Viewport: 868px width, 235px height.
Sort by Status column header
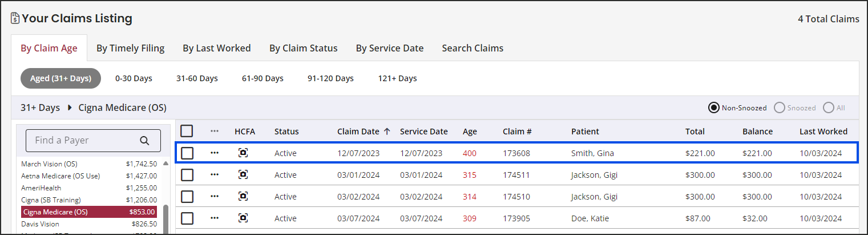tap(286, 132)
